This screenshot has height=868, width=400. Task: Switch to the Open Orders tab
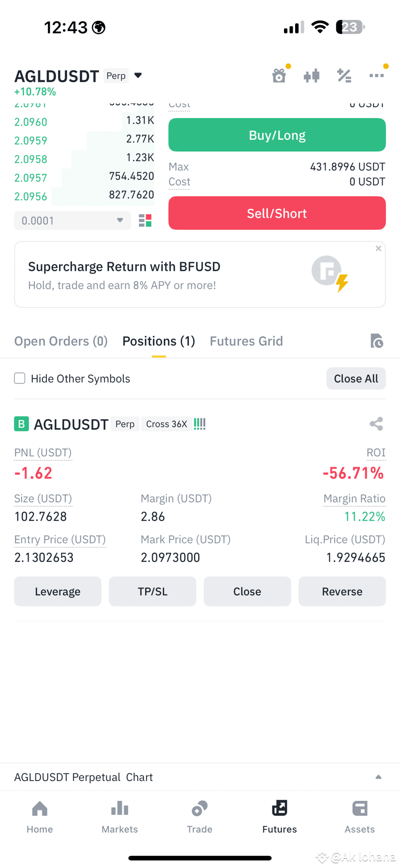[61, 341]
